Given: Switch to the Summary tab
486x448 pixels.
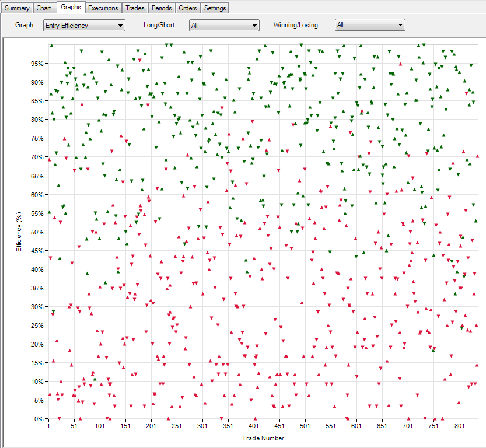Looking at the screenshot, I should tap(17, 8).
